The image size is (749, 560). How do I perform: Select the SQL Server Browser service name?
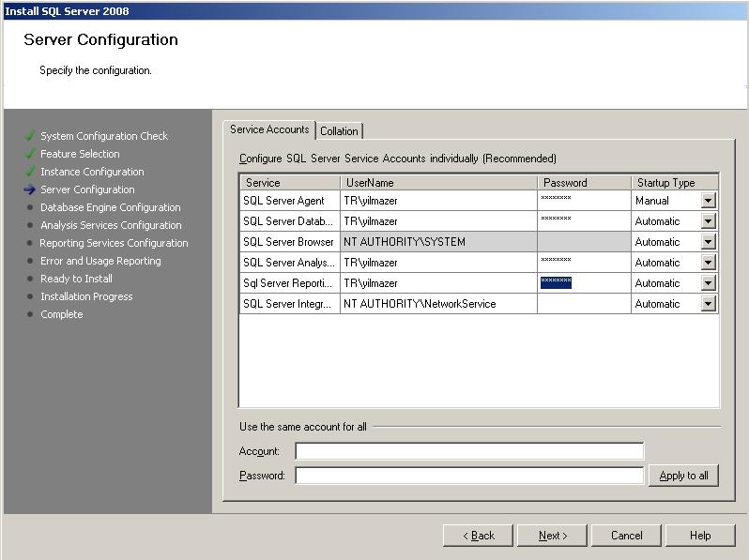pos(290,242)
